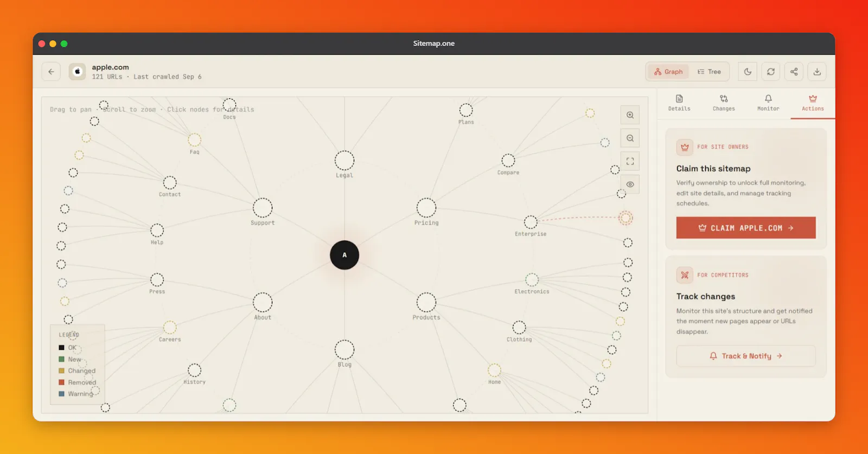Select the Home node
This screenshot has height=454, width=868.
tap(494, 370)
